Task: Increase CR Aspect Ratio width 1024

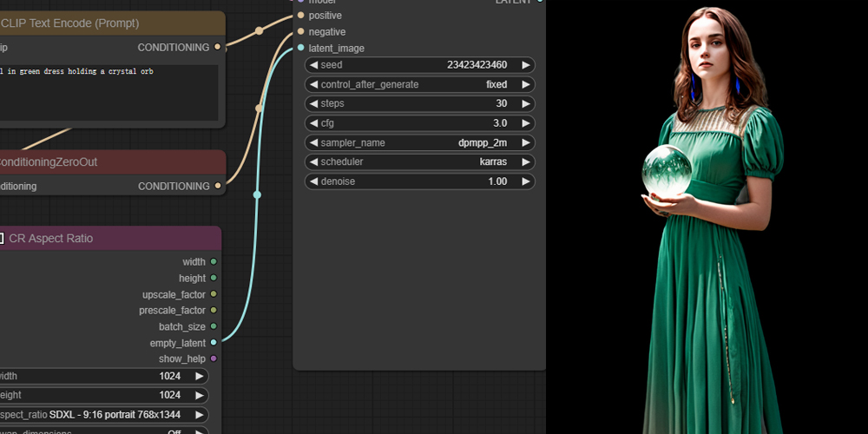Action: (200, 377)
